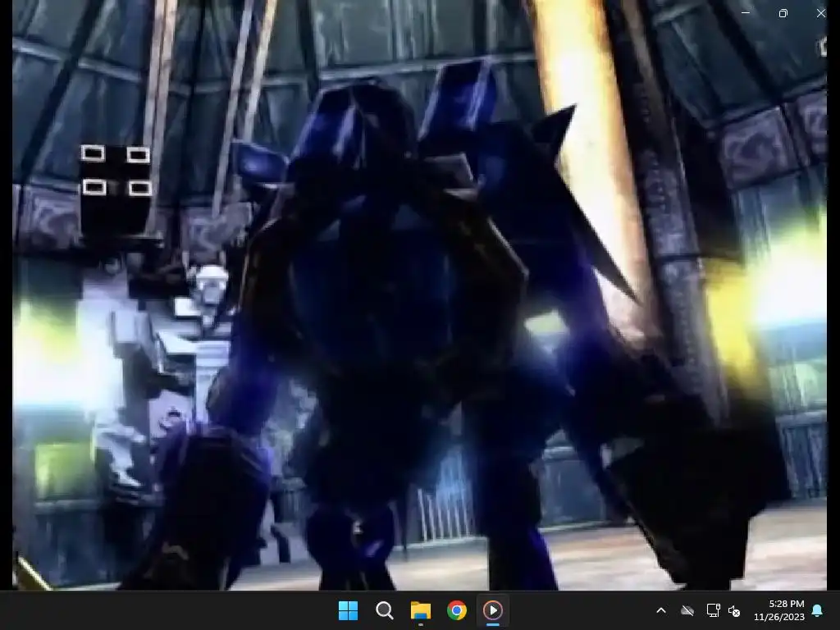This screenshot has height=630, width=840.
Task: Open taskbar Search magnifier
Action: pyautogui.click(x=384, y=610)
